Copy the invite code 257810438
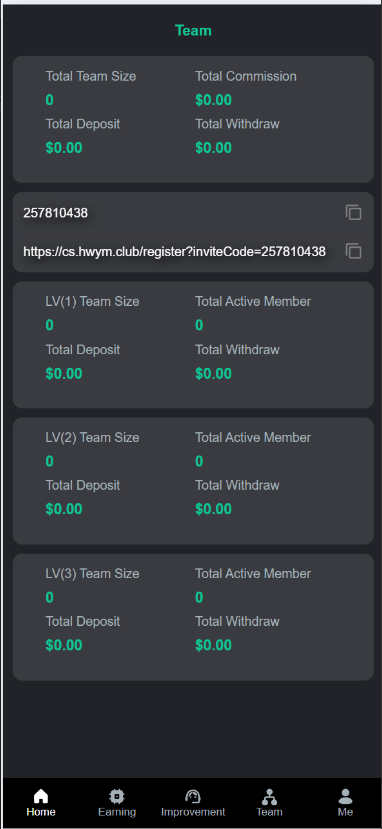The image size is (382, 829). click(x=353, y=213)
